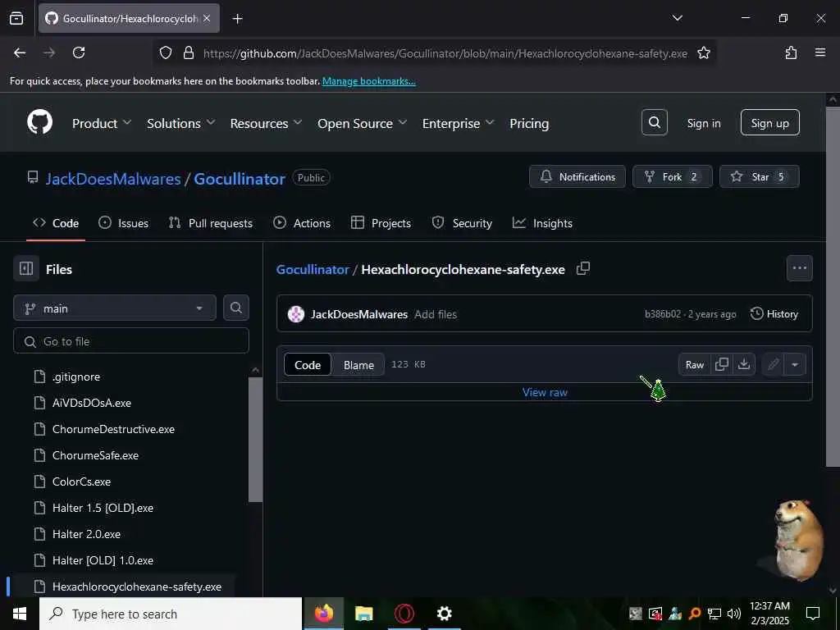Open the three-dots file options menu

(x=799, y=268)
